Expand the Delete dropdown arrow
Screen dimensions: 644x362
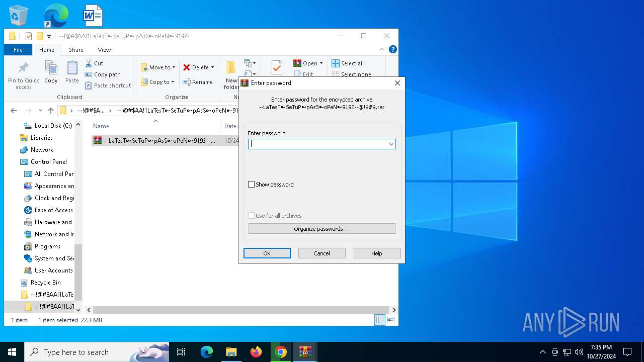click(212, 67)
